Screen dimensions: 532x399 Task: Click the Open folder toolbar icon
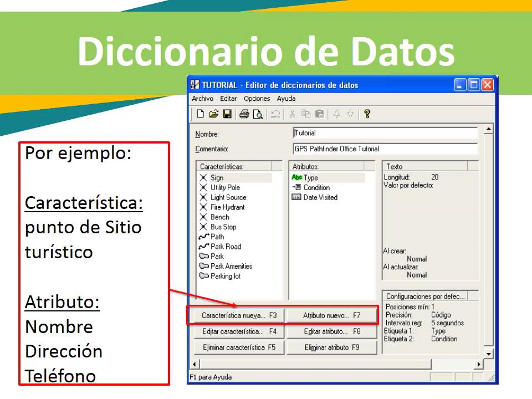pos(214,114)
